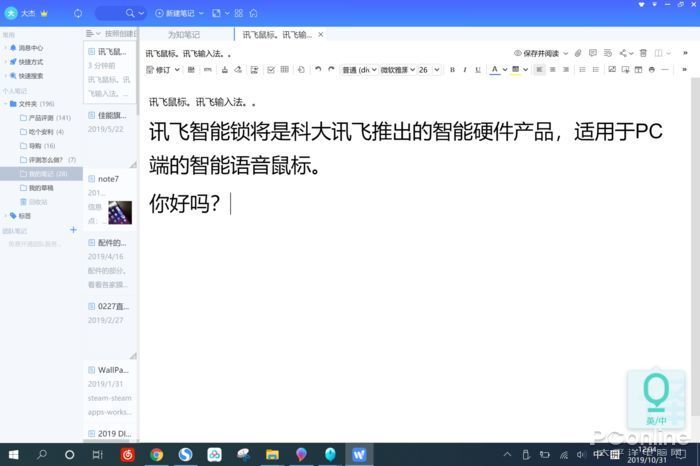Screen dimensions: 700x466
Task: Open the font size dropdown showing 26
Action: (429, 70)
